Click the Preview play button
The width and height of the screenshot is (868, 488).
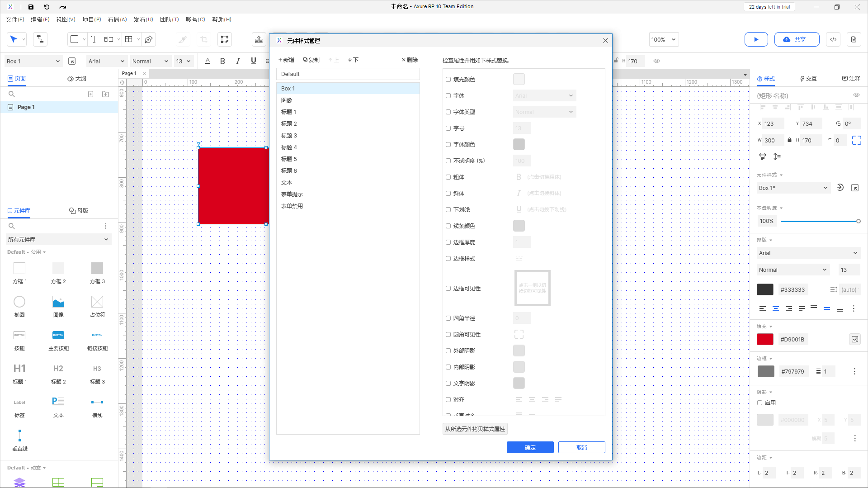tap(756, 39)
